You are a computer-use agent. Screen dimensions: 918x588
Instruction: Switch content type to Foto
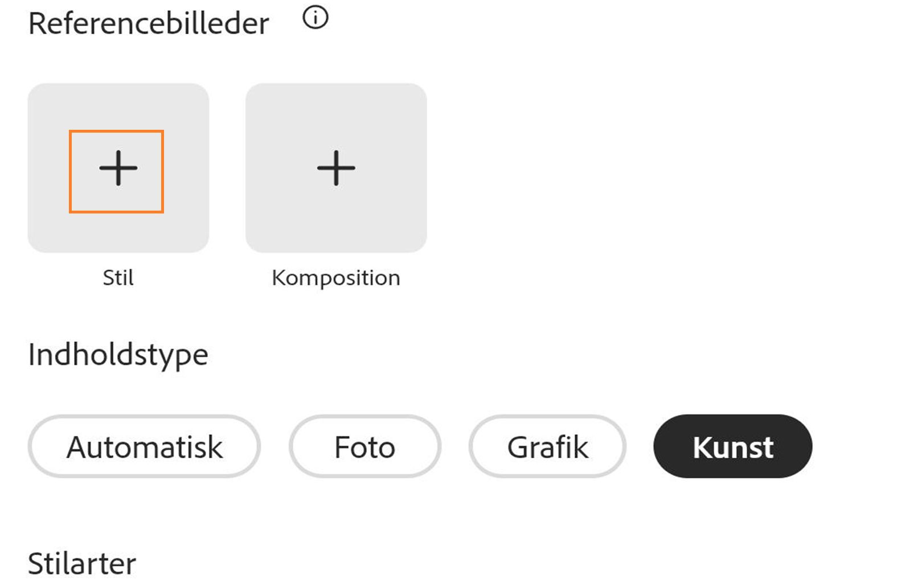(364, 446)
